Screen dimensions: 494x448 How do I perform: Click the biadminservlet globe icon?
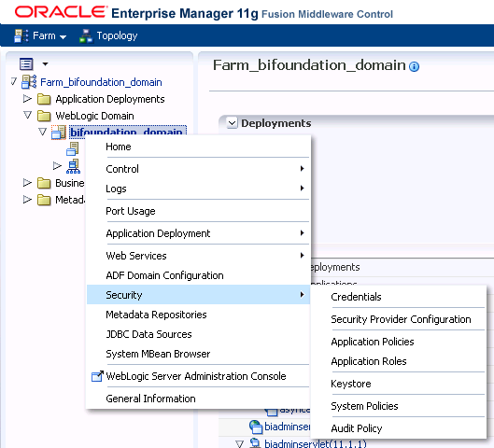pos(256,427)
